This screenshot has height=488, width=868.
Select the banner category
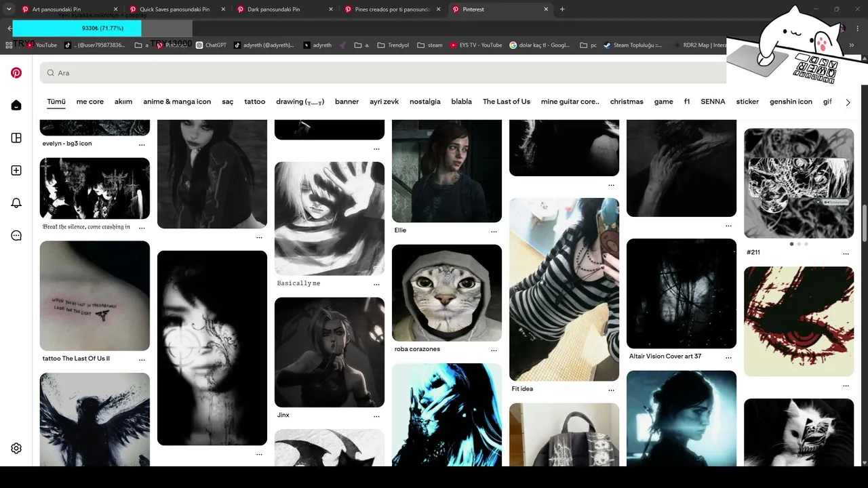(x=347, y=102)
